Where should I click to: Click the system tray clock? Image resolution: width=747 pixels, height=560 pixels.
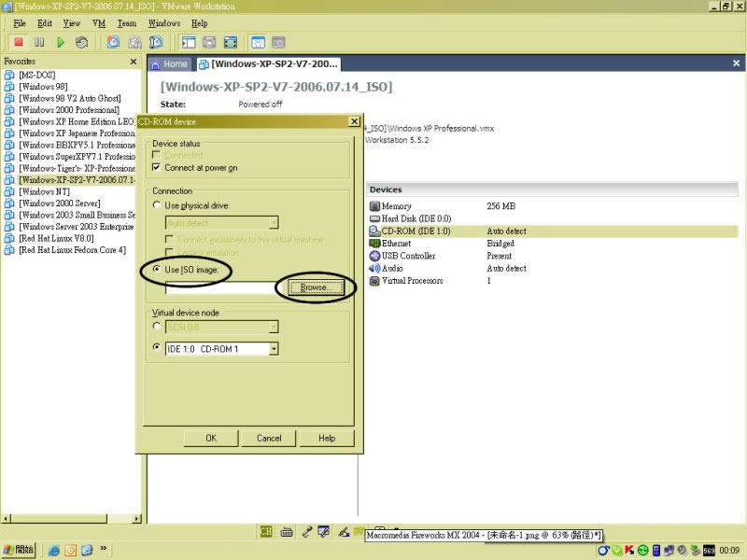click(x=729, y=551)
